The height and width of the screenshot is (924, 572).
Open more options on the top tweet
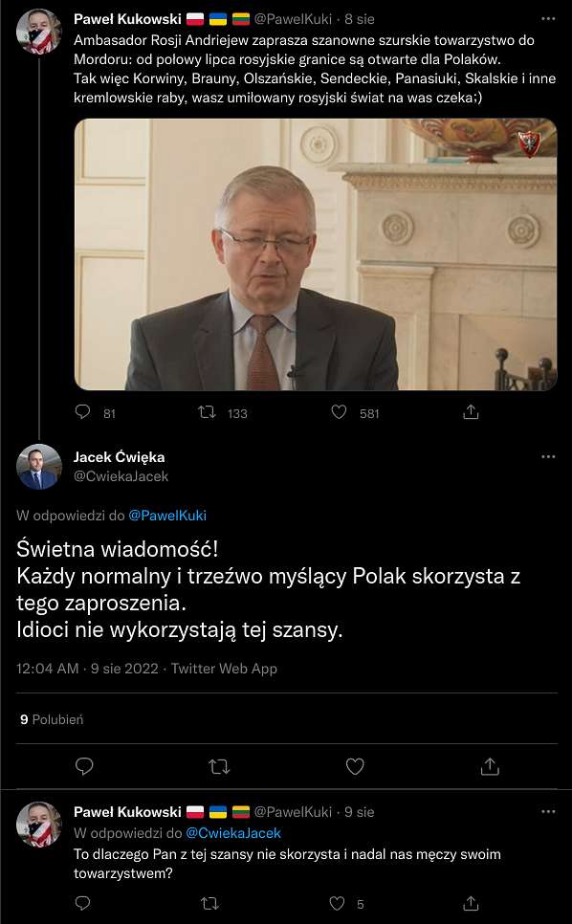(x=548, y=19)
